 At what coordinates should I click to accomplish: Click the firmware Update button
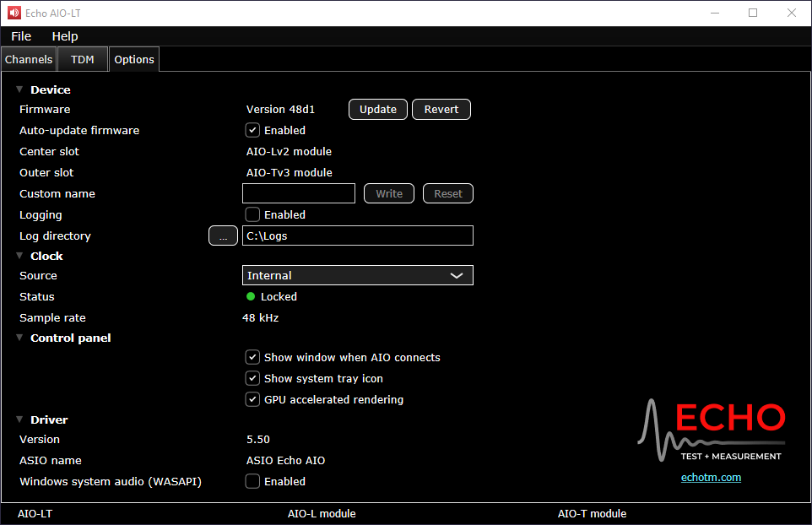pos(378,109)
